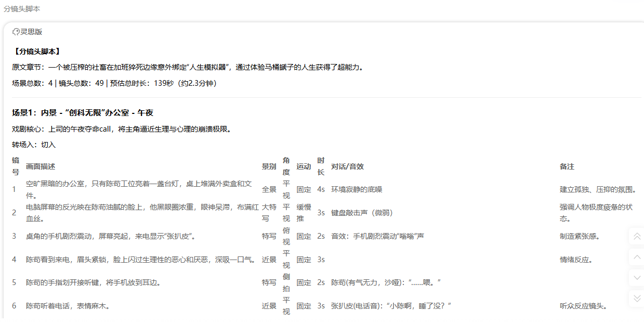Click the 转场入：切入 line
Viewport: 644px width, 323px height.
tap(34, 145)
